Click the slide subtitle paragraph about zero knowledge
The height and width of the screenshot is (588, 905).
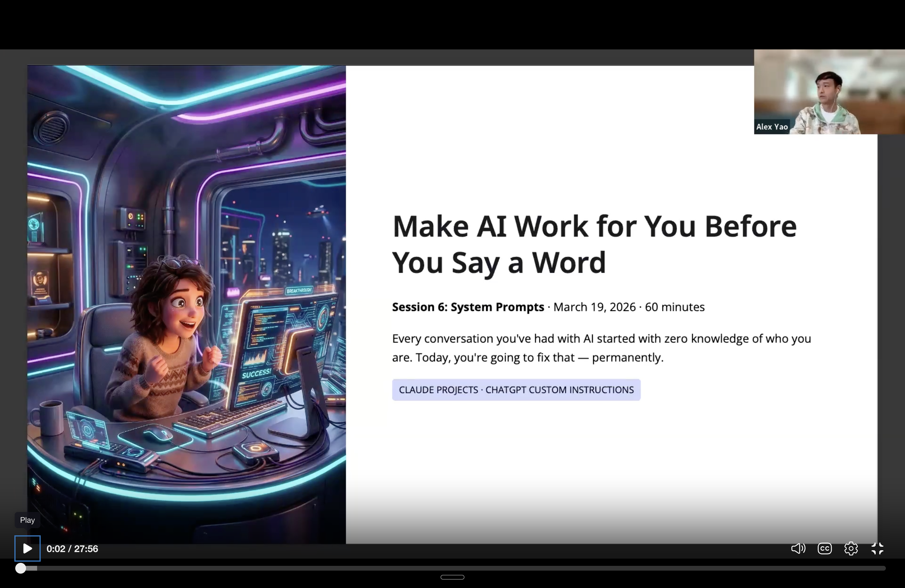coord(602,348)
